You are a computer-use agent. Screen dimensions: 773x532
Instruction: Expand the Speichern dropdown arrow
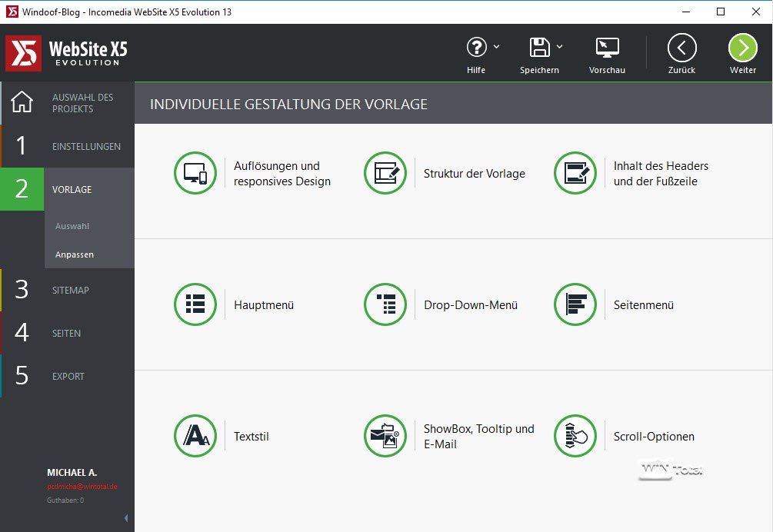(559, 47)
